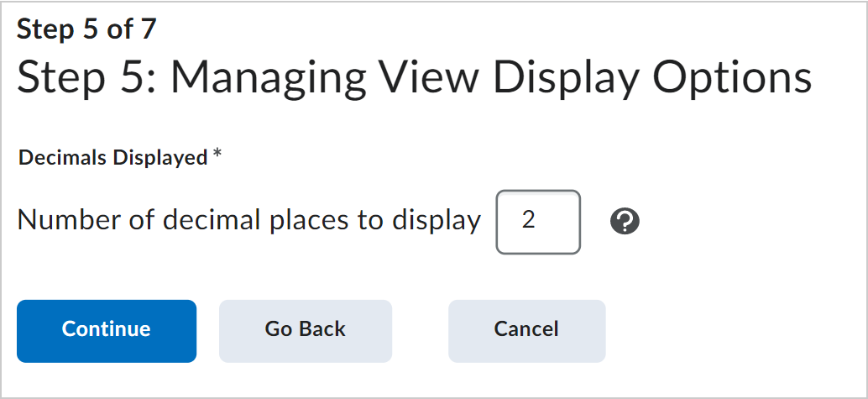Return to step 4 with Go Back

tap(306, 331)
